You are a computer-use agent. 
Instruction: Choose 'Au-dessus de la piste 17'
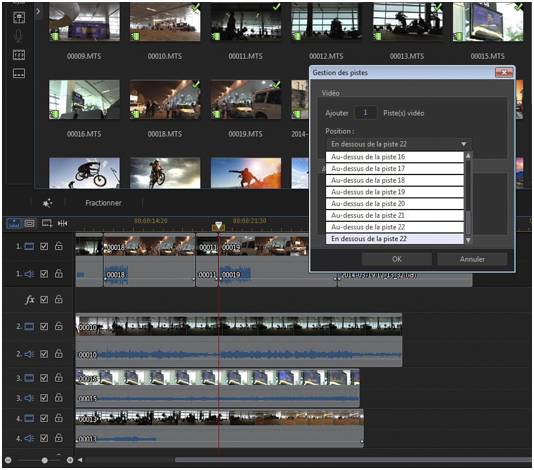(x=395, y=169)
